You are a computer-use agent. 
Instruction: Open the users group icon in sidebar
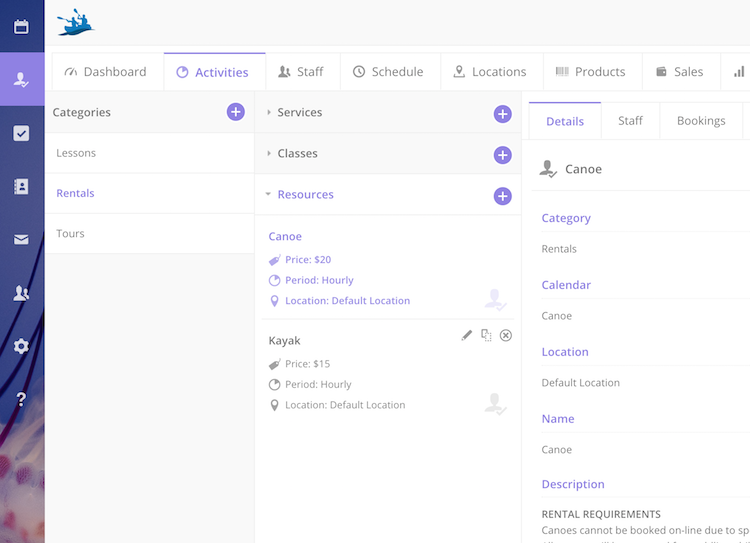(21, 293)
